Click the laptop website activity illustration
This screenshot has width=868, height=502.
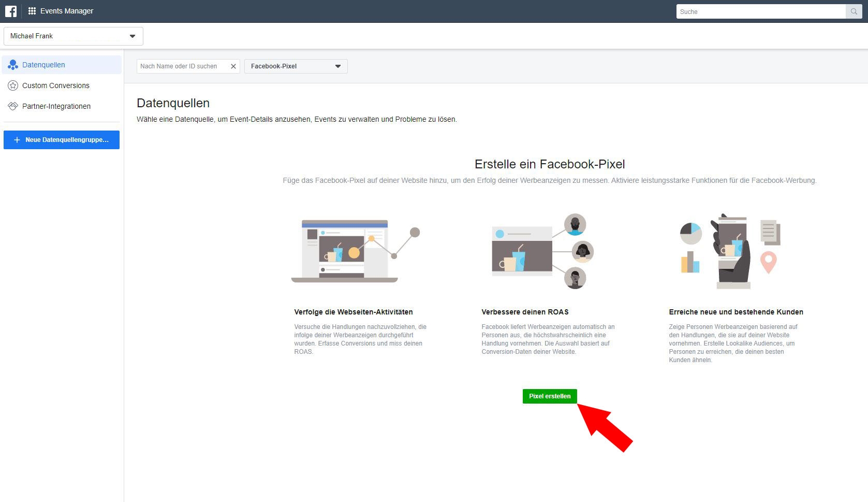[x=356, y=251]
